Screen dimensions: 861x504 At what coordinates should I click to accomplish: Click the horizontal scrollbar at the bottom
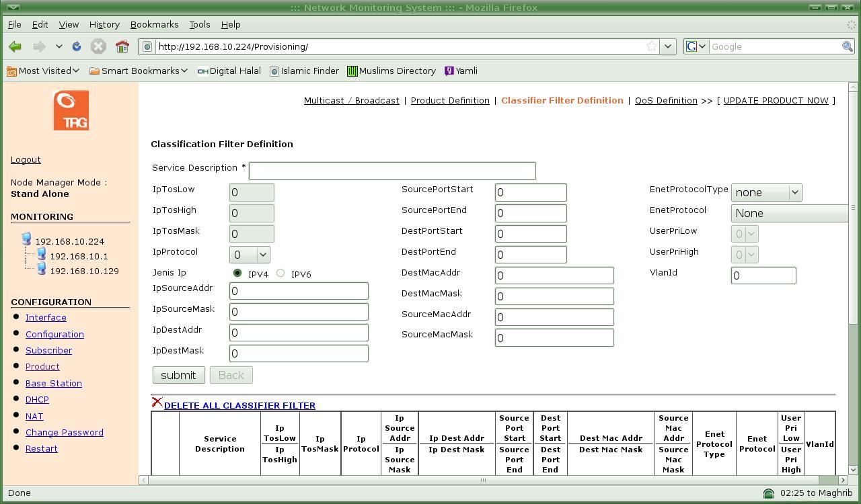point(482,480)
